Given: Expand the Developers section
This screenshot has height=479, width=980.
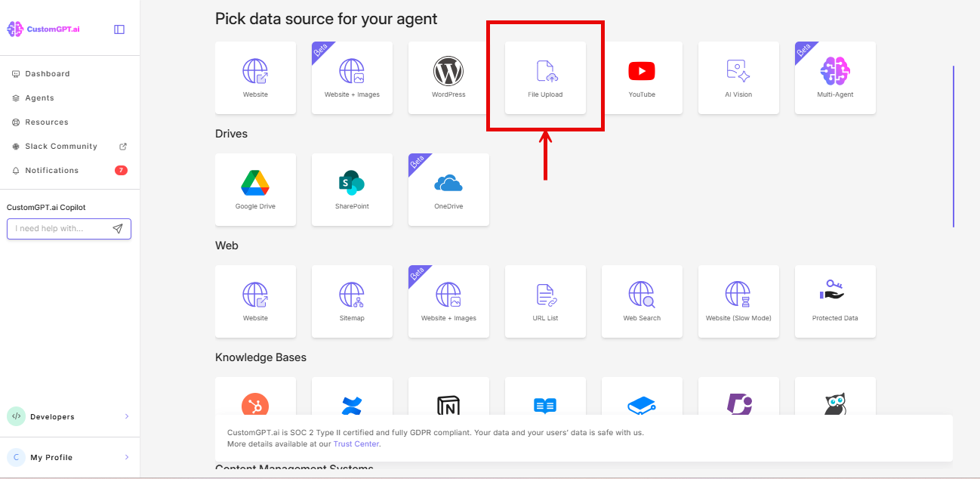Looking at the screenshot, I should click(69, 416).
